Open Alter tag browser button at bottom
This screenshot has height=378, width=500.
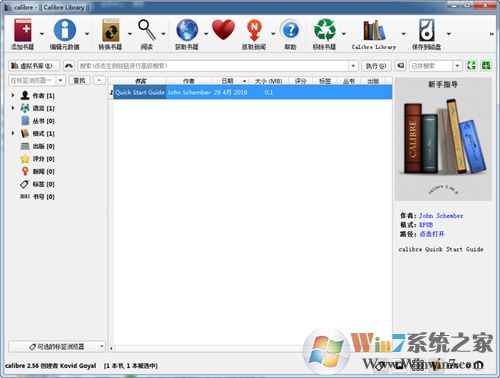[57, 347]
